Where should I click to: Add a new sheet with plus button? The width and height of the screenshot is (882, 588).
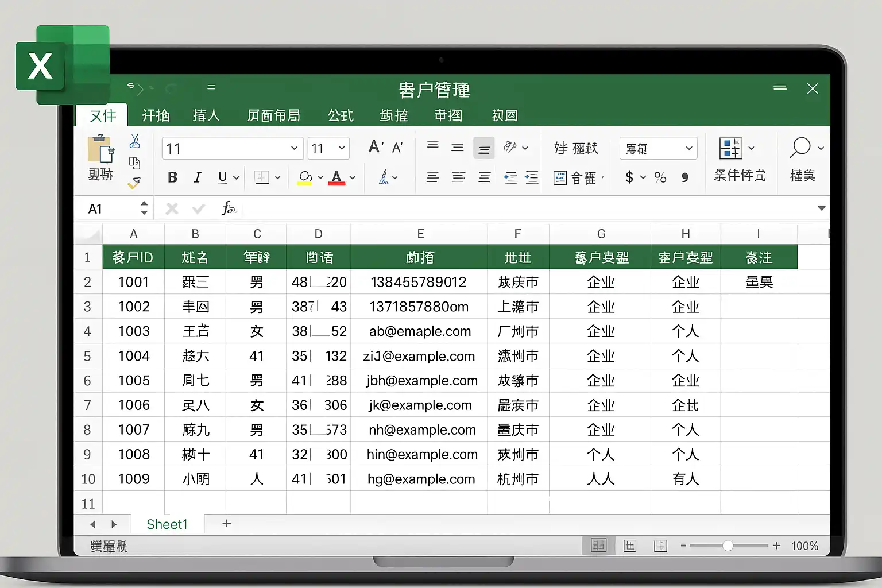point(227,524)
